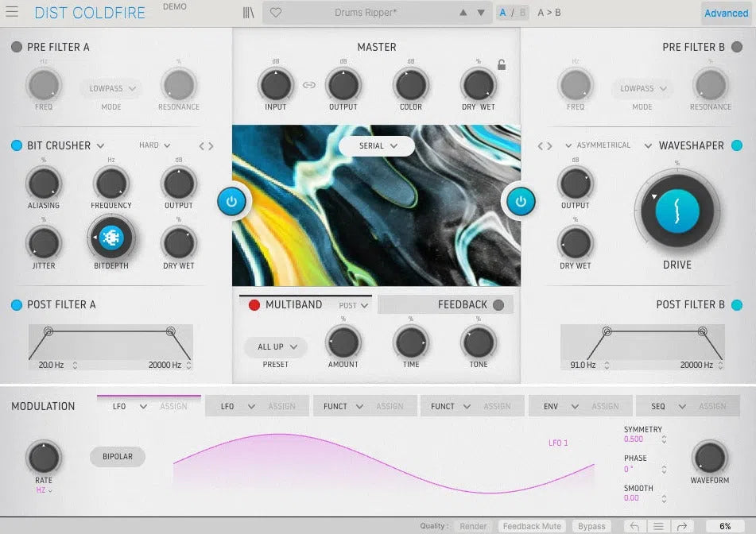Toggle Bipolar mode for the LFO
Viewport: 756px width, 534px height.
click(x=117, y=457)
